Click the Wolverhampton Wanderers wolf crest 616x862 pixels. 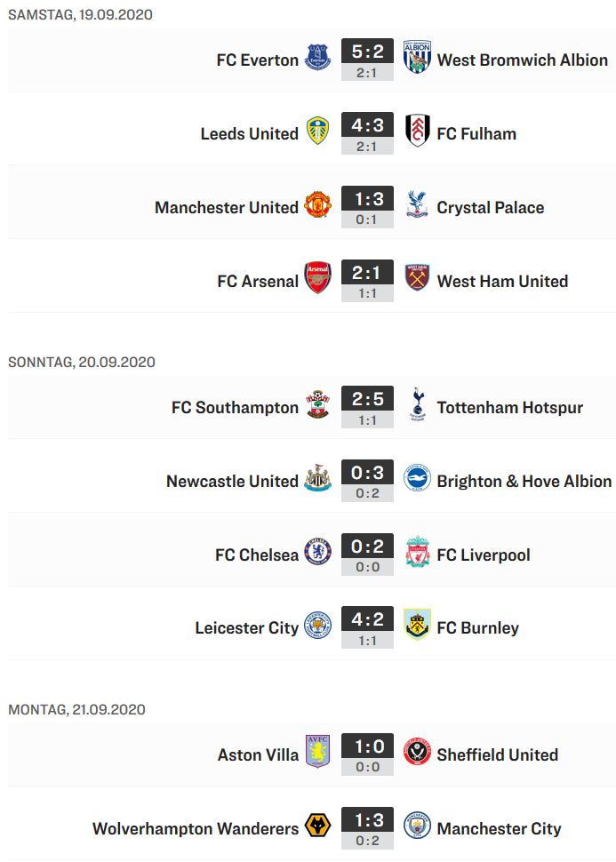click(318, 826)
